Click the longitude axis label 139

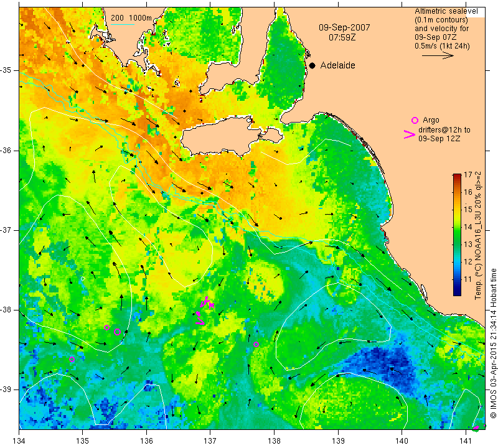[x=338, y=441]
